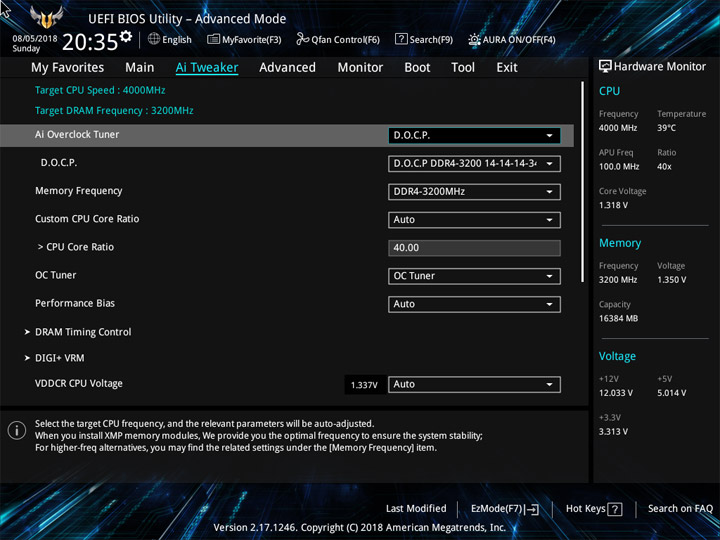This screenshot has height=540, width=720.
Task: Click Target CPU Speed : 4000MHz text
Action: point(100,90)
